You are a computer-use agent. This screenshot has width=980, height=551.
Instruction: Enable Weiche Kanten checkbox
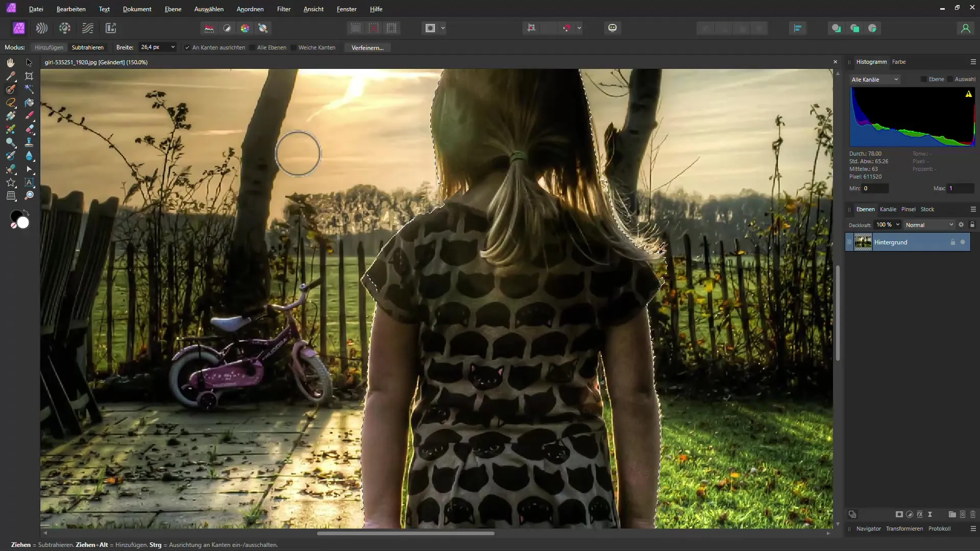coord(293,47)
